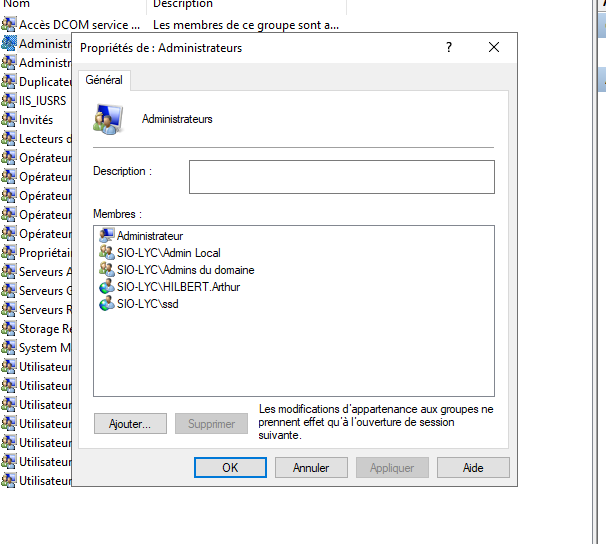Screen dimensions: 606x544
Task: Click the Lecteurs group icon
Action: (x=9, y=138)
